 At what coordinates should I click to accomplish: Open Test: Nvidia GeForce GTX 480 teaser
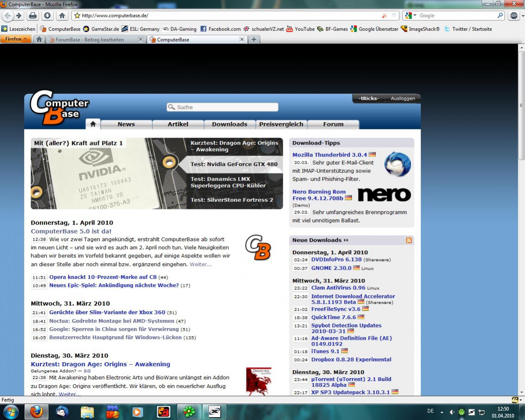tap(234, 164)
